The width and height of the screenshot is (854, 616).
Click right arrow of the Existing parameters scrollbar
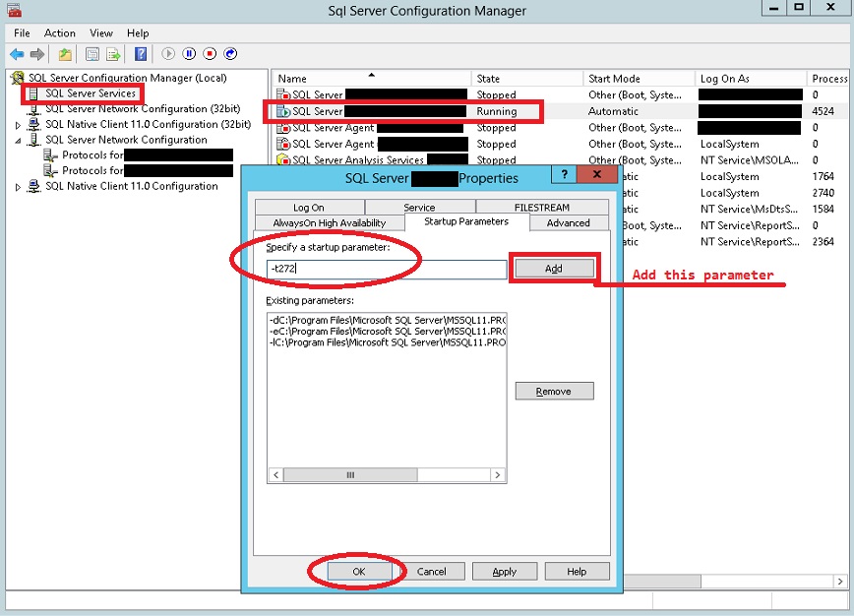coord(497,475)
